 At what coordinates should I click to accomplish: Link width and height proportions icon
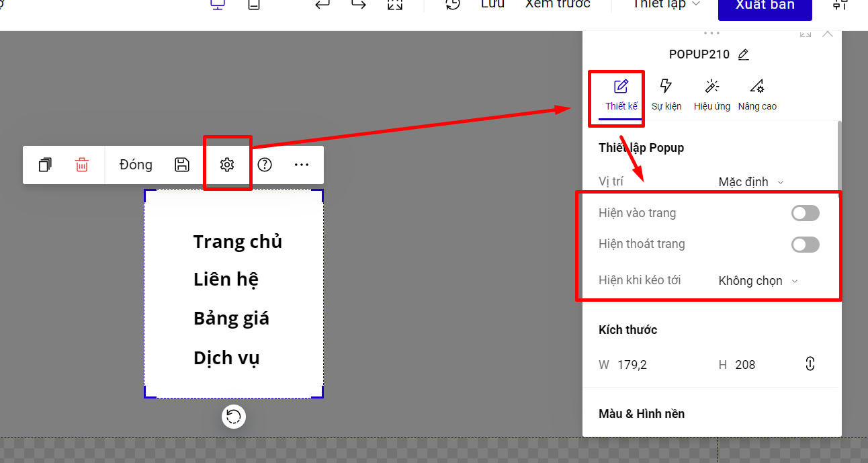810,364
